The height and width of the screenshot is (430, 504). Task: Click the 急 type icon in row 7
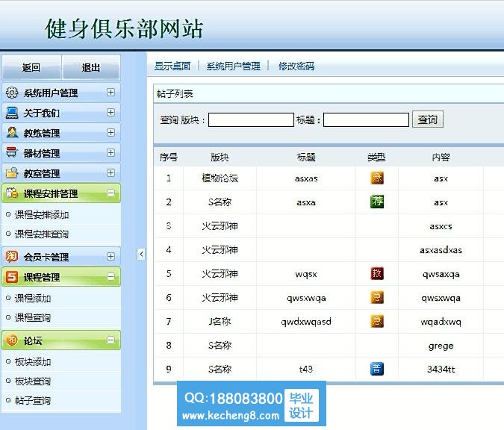(x=377, y=321)
